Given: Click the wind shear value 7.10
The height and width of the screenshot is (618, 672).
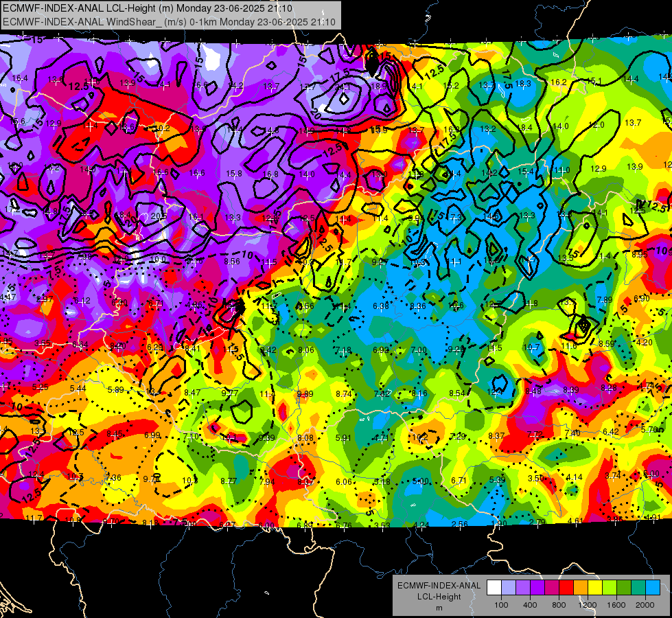Looking at the screenshot, I should click(x=191, y=437).
